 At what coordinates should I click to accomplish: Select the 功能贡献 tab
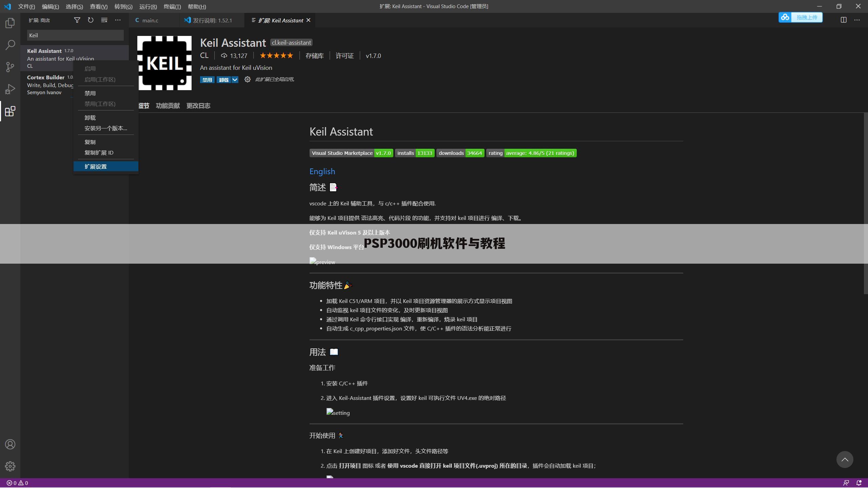click(x=167, y=106)
